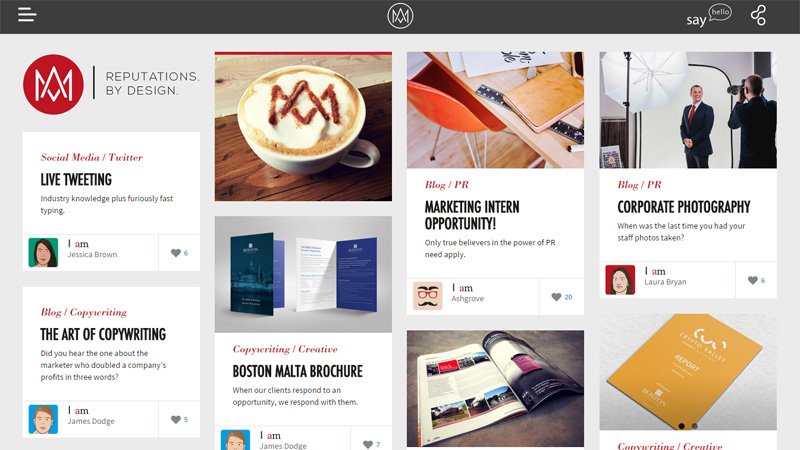The image size is (800, 450).
Task: Click Laura Bryan's avatar
Action: (620, 280)
